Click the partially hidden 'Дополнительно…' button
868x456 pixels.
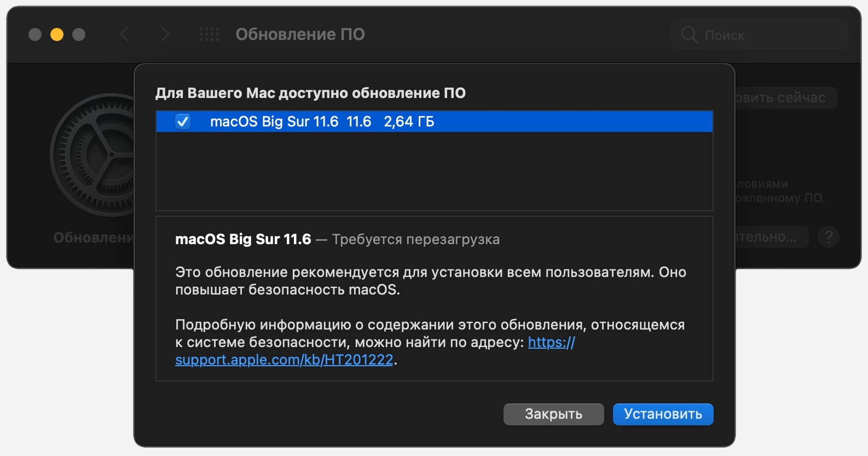click(771, 237)
